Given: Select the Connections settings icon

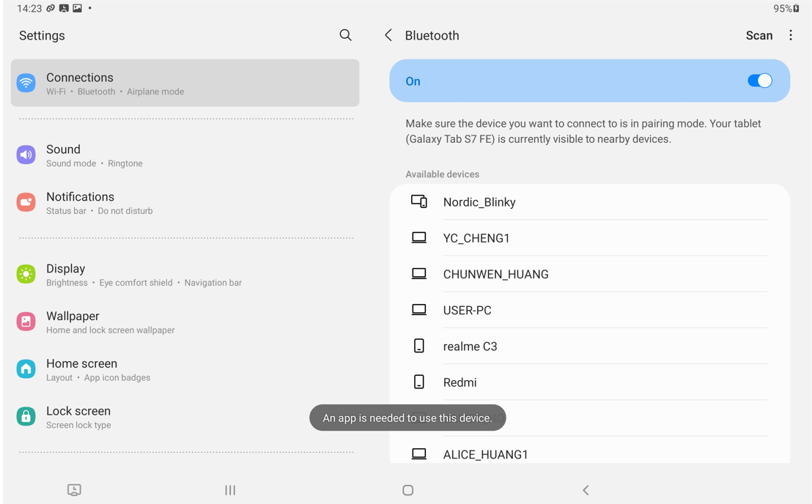Looking at the screenshot, I should 26,84.
